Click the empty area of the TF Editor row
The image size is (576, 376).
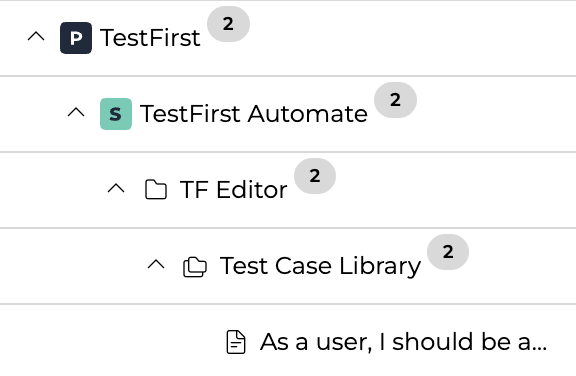click(456, 190)
